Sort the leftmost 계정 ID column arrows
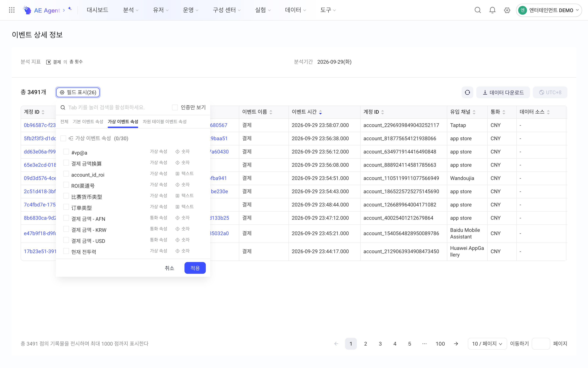 point(43,112)
